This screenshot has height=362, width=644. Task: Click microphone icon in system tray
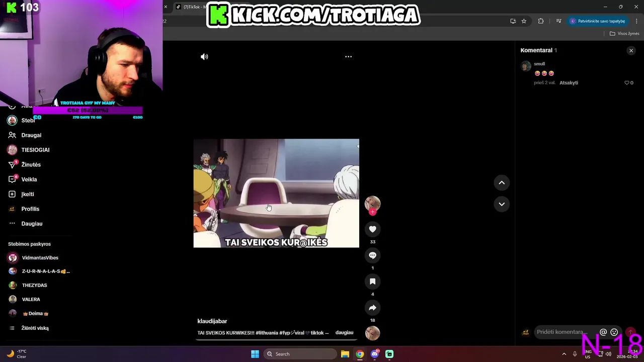click(x=575, y=354)
